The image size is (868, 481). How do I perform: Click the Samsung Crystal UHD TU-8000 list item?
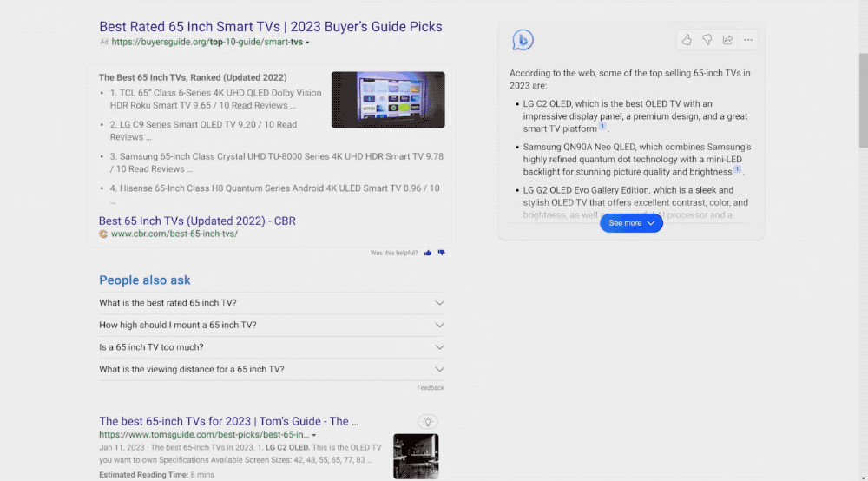pos(276,162)
